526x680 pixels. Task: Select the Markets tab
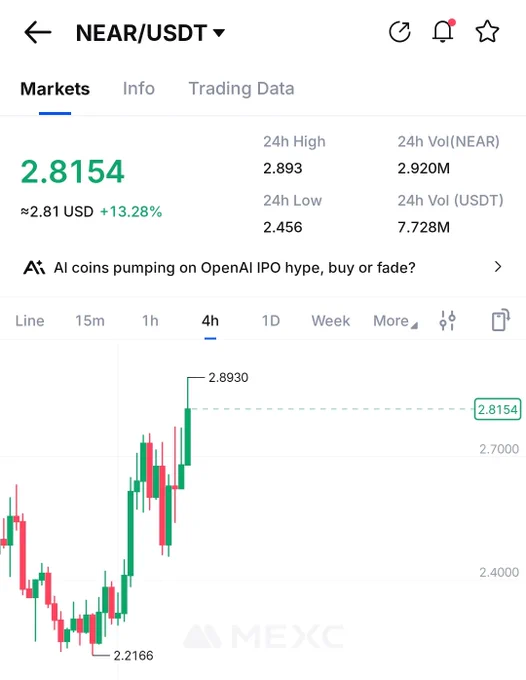click(x=55, y=88)
